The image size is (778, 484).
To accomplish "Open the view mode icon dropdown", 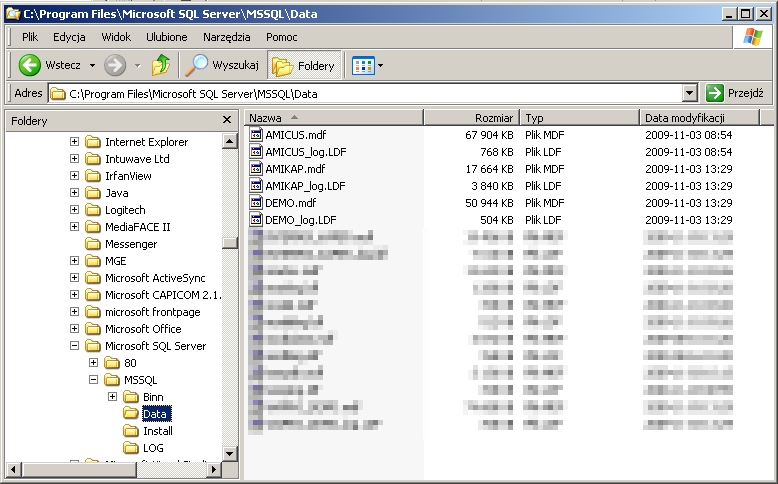I will pyautogui.click(x=367, y=65).
